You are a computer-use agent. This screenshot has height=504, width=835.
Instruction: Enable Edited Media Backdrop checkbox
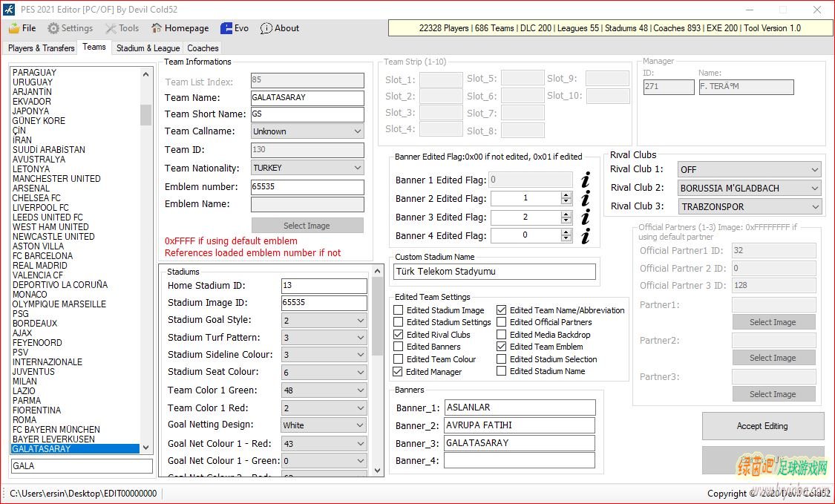(x=501, y=335)
